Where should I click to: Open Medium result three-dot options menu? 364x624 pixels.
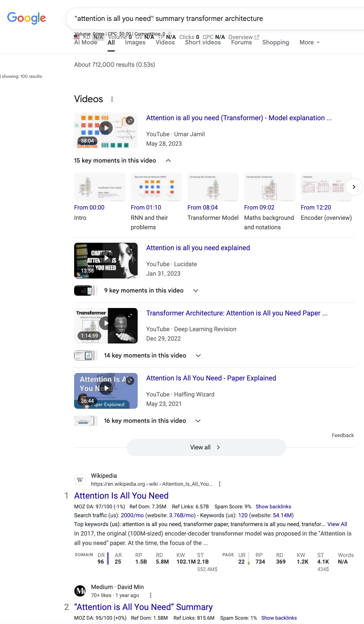click(x=151, y=595)
